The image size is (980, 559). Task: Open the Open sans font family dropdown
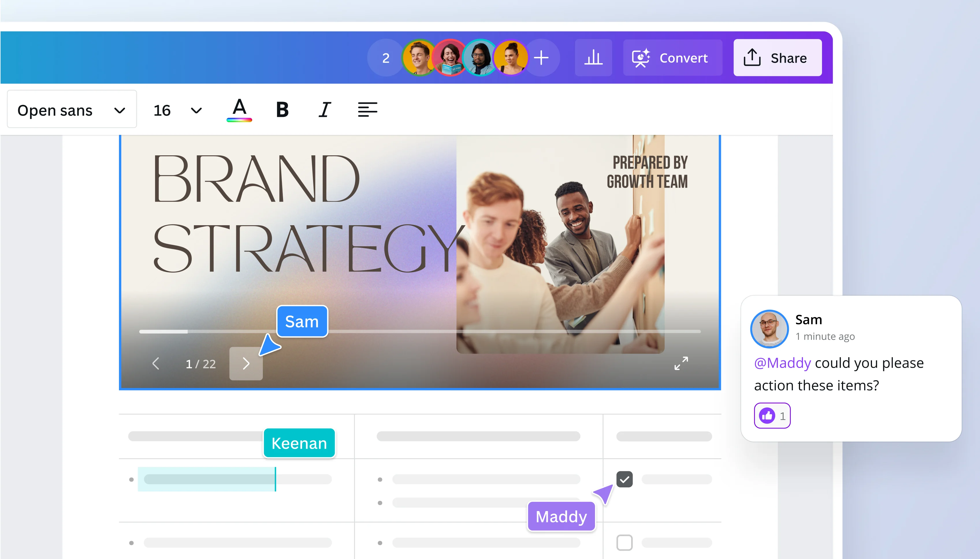pos(71,110)
